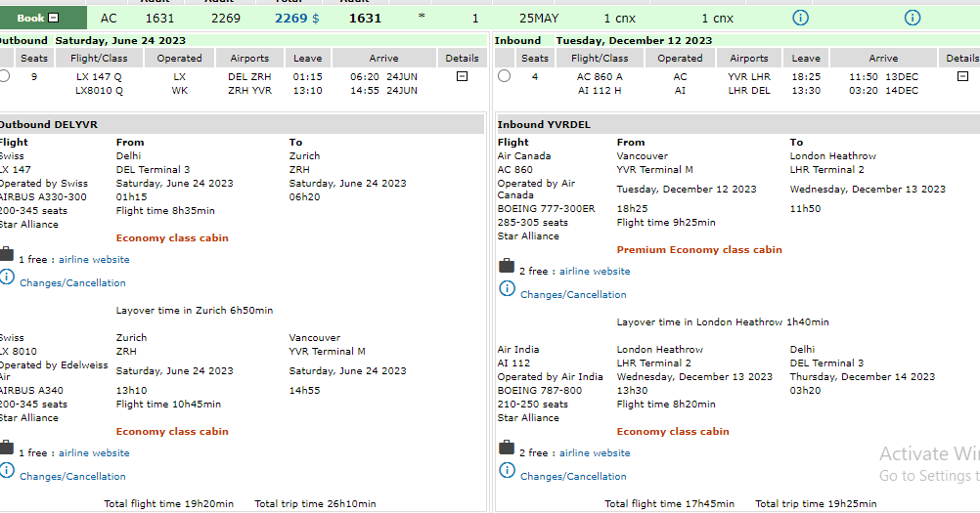The width and height of the screenshot is (980, 513).
Task: Click the rightmost info icon in fare row
Action: click(912, 18)
